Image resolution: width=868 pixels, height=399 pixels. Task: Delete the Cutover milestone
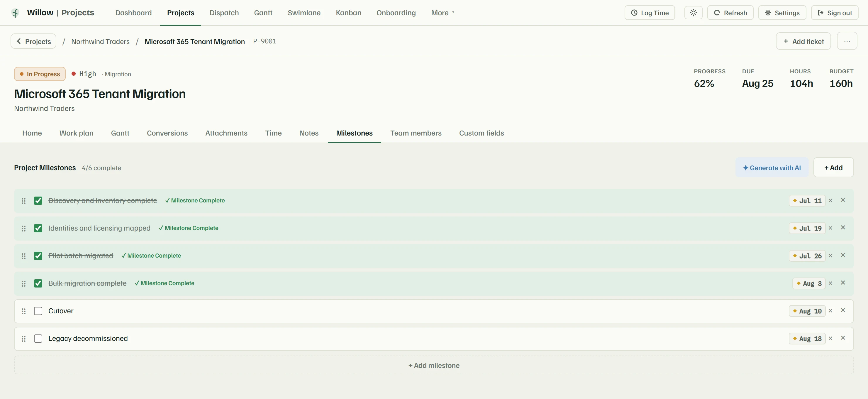point(843,310)
